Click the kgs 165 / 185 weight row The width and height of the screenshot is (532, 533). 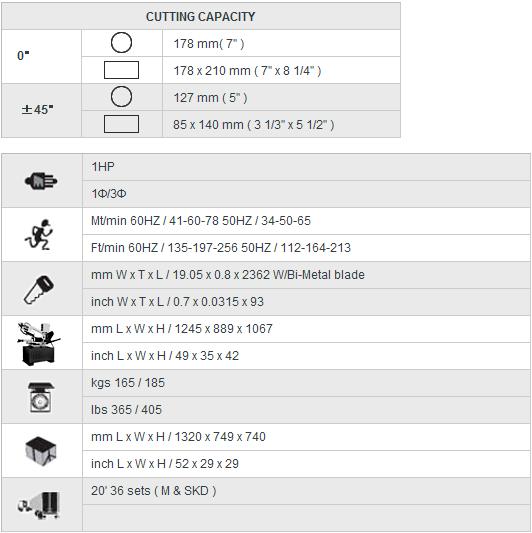pyautogui.click(x=306, y=383)
